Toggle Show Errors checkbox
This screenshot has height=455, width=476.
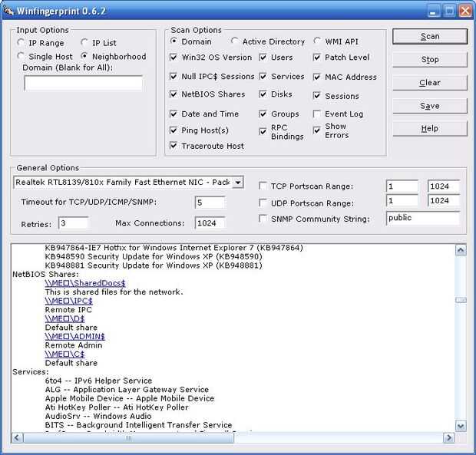pyautogui.click(x=316, y=130)
